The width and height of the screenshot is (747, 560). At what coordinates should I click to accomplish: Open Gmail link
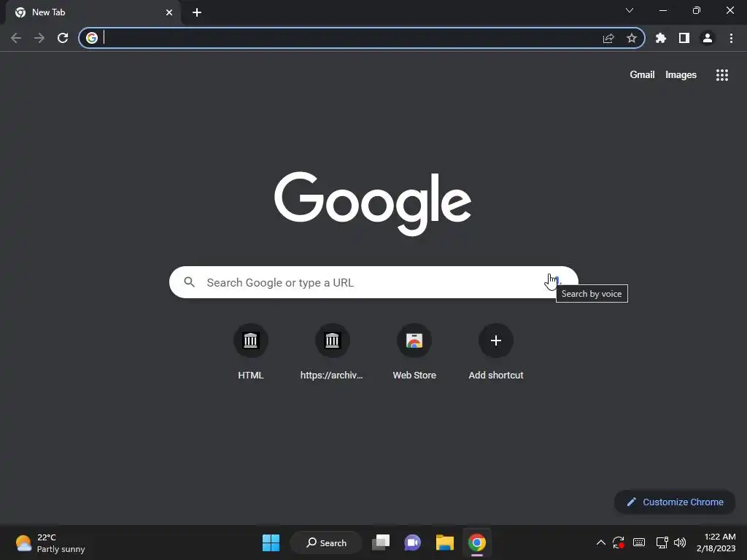click(642, 75)
